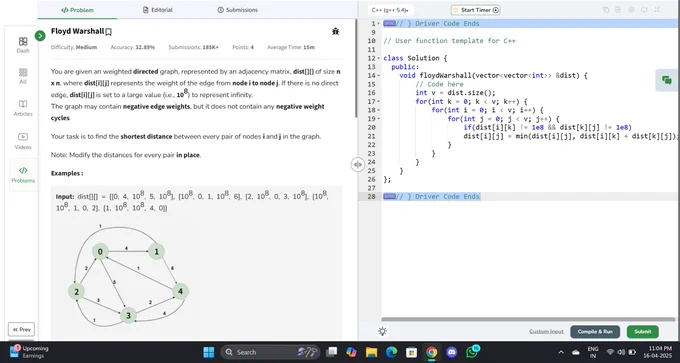Collapse the j loop at line 19
This screenshot has width=680, height=363.
click(379, 119)
